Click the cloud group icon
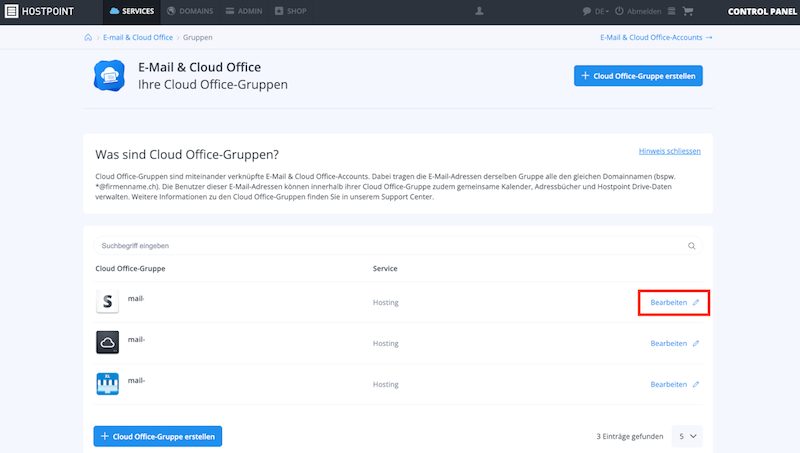 pyautogui.click(x=108, y=342)
